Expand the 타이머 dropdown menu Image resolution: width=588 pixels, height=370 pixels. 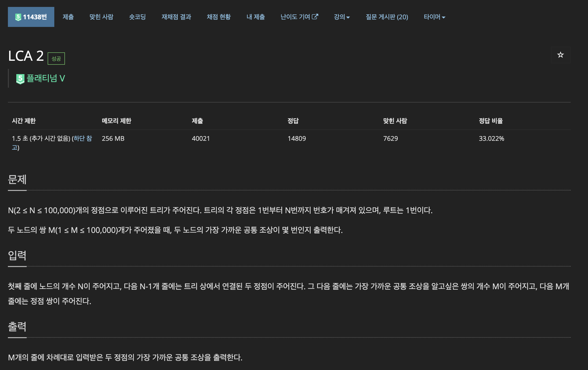(x=434, y=17)
